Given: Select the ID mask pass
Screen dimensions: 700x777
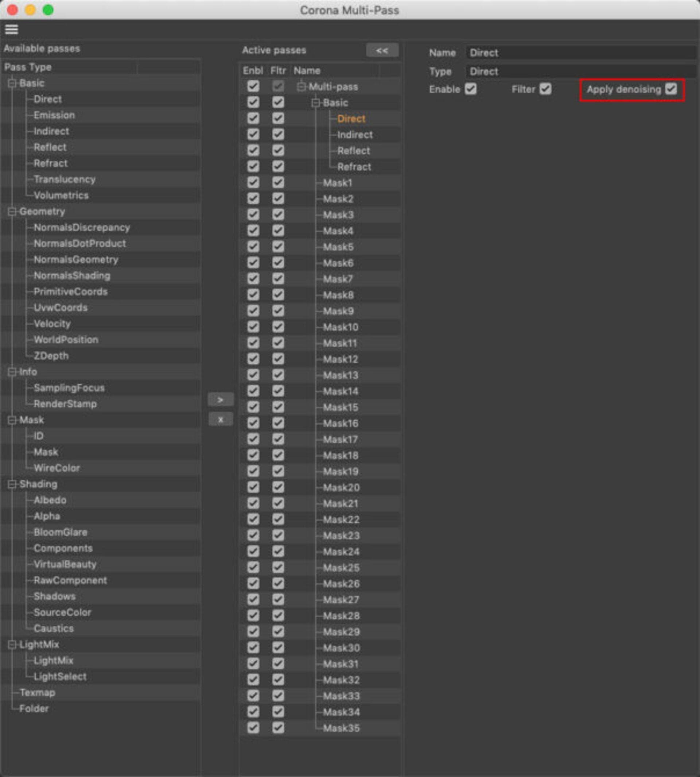Looking at the screenshot, I should pos(38,436).
